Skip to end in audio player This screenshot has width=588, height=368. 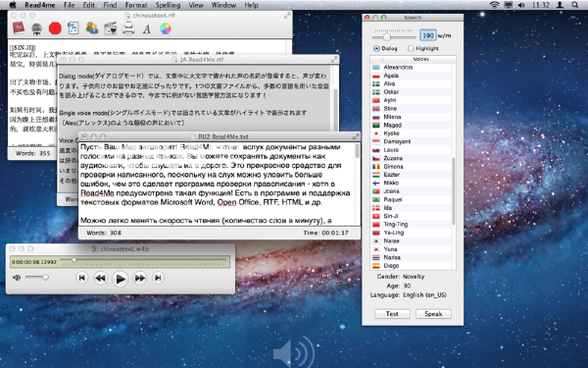point(158,278)
